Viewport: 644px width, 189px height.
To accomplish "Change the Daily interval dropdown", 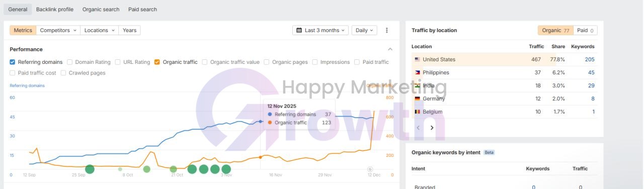I will 364,30.
